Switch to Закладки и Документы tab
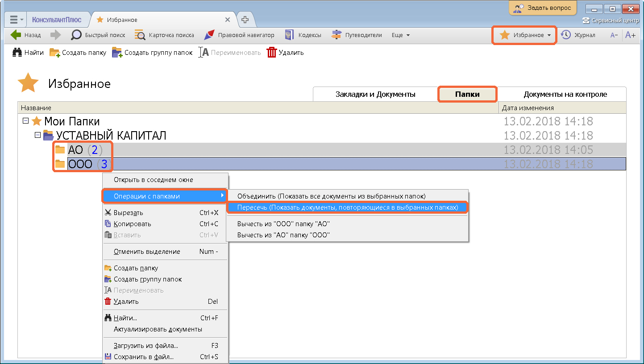Viewport: 644px width, 364px height. click(x=375, y=94)
